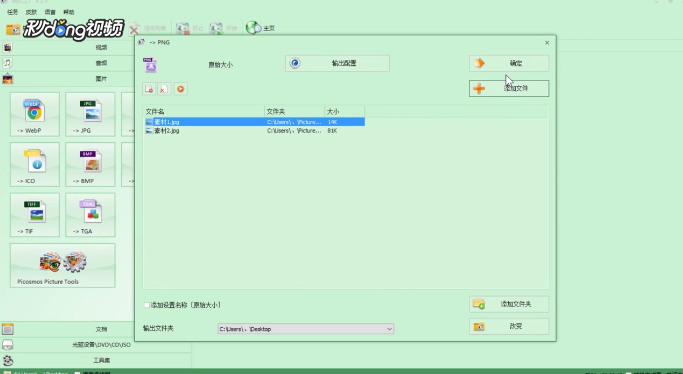Image resolution: width=683 pixels, height=374 pixels.
Task: Click the video category film icon
Action: tap(7, 47)
